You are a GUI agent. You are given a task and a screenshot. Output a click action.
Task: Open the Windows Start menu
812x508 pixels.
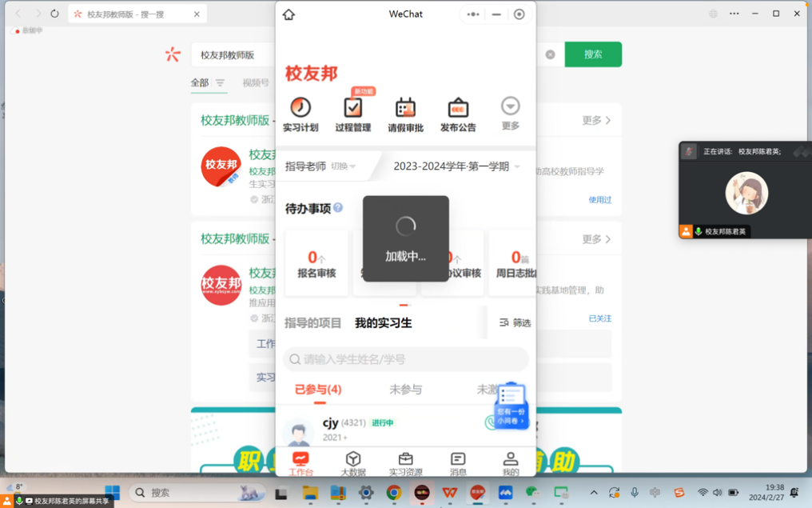coord(113,493)
